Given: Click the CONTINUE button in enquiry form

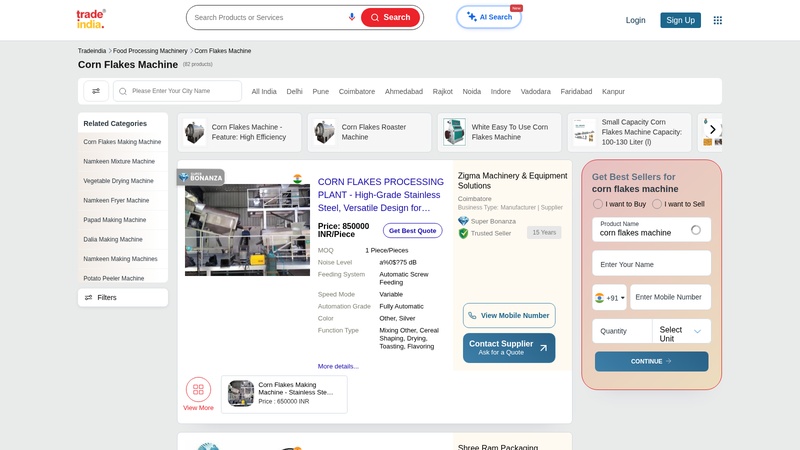Looking at the screenshot, I should (x=651, y=361).
